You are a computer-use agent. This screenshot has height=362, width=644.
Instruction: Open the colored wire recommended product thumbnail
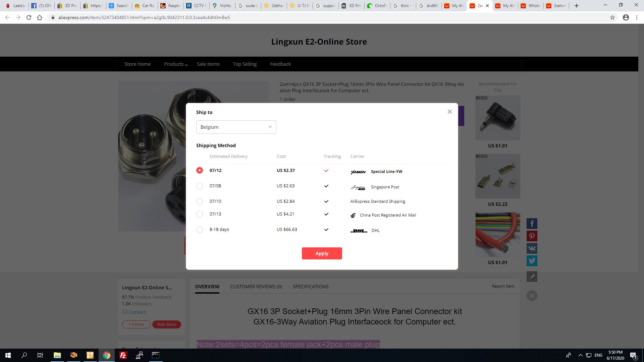498,235
